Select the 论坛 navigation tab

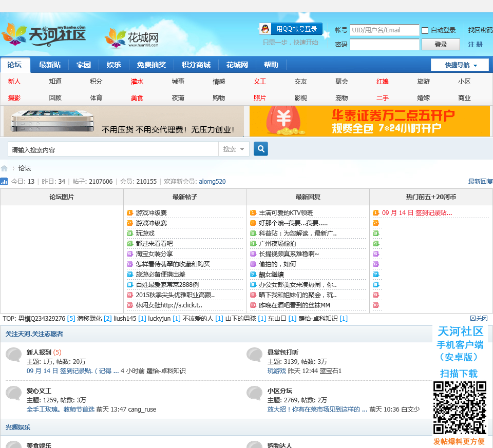click(15, 65)
